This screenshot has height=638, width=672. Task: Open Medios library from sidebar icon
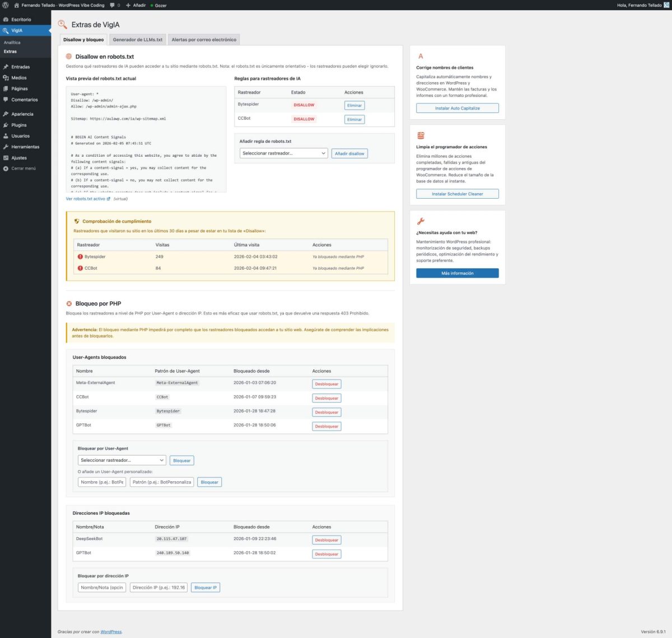tap(6, 78)
